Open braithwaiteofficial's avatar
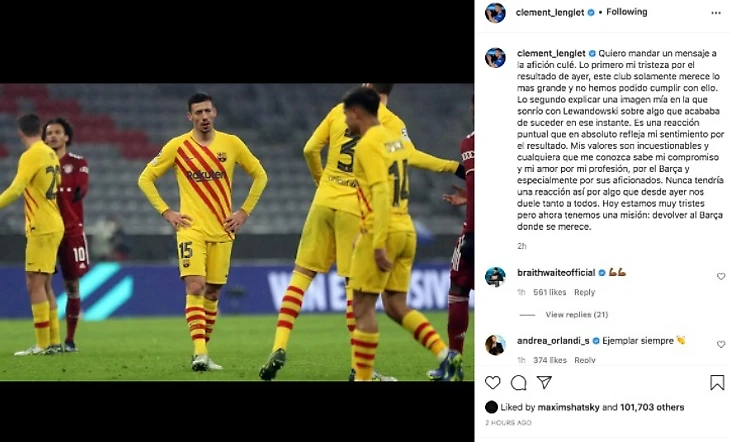Screen dimensions: 730x442 point(495,277)
